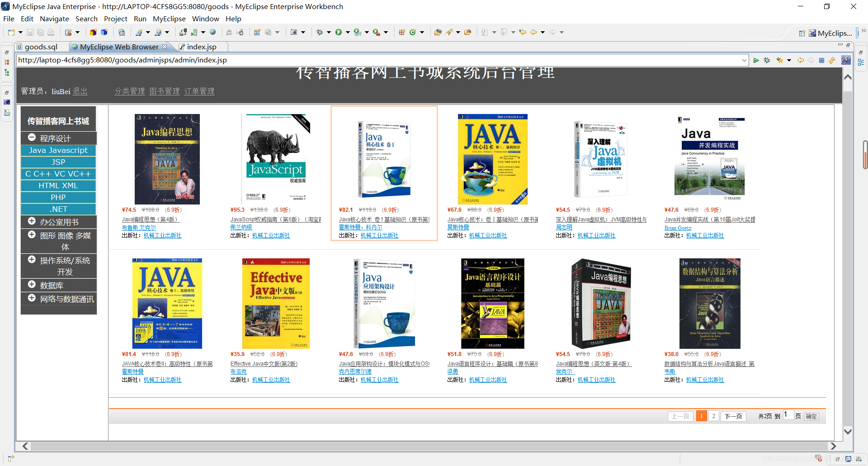Open the dropdown next to New wizard icon

point(20,32)
